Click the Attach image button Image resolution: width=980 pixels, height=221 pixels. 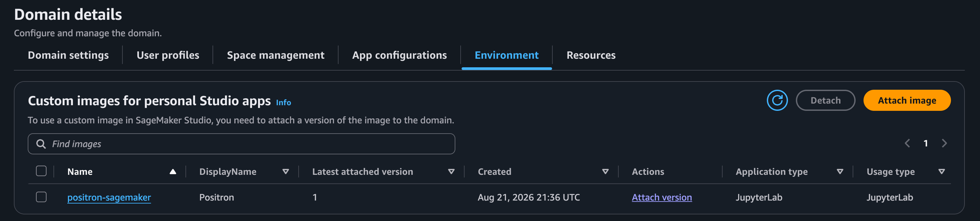tap(907, 100)
